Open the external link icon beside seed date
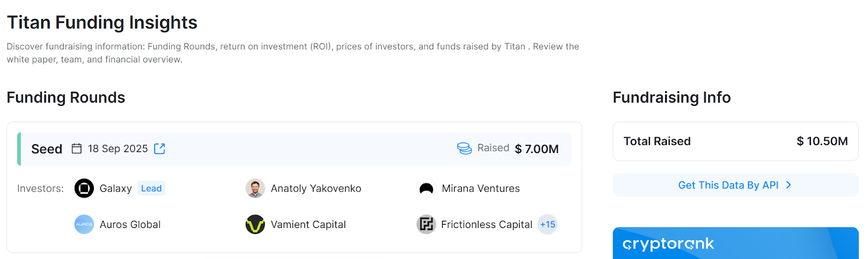The height and width of the screenshot is (259, 868). pyautogui.click(x=159, y=149)
